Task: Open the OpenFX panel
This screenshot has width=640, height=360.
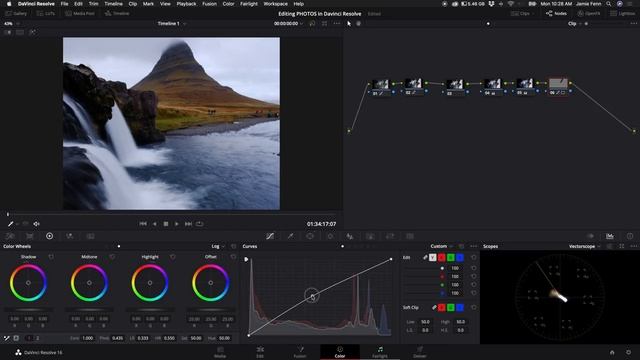Action: click(x=589, y=13)
